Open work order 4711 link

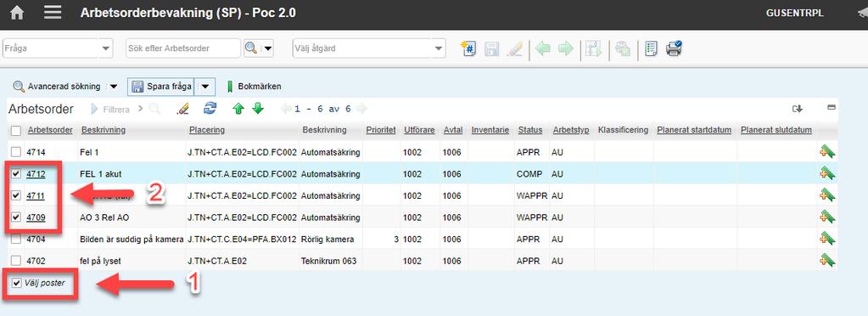pos(36,195)
